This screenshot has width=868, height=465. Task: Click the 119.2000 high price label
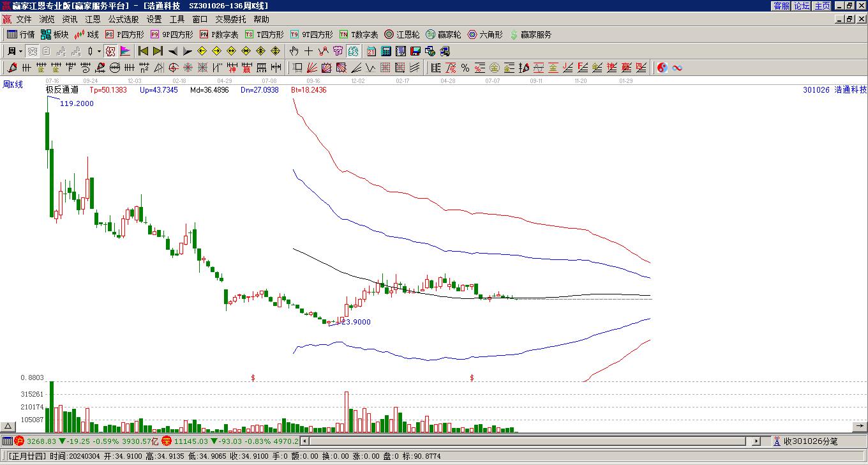click(77, 103)
